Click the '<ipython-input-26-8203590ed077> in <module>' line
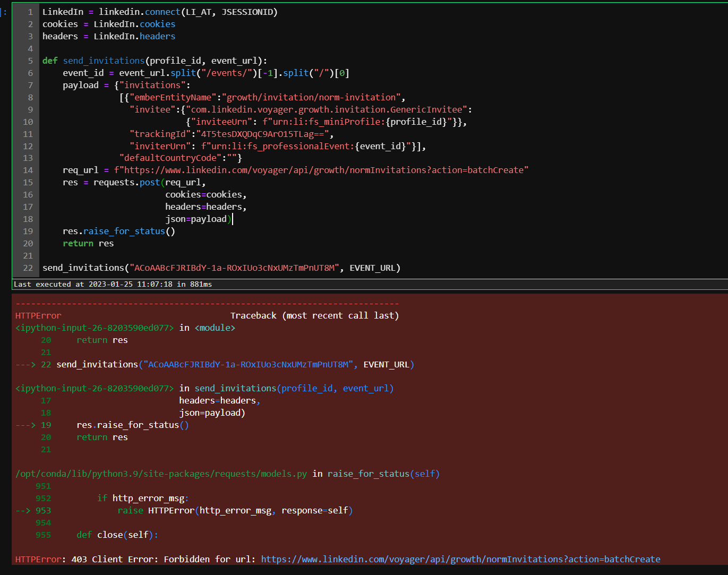Viewport: 728px width, 575px height. 125,328
